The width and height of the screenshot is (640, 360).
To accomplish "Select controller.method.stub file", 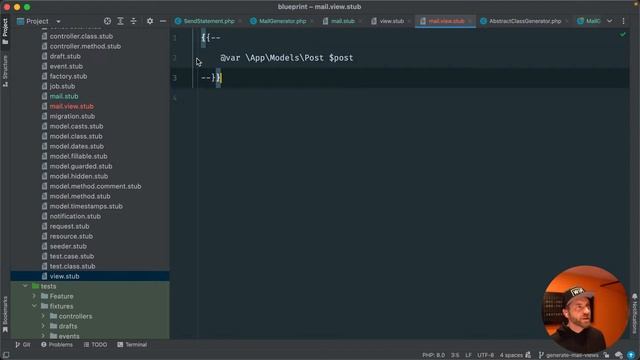I will click(x=85, y=46).
